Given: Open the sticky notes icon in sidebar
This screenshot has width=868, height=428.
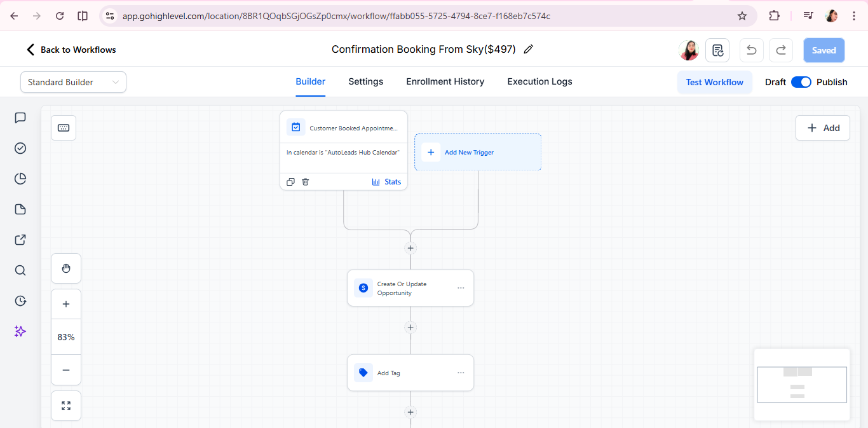Looking at the screenshot, I should (20, 209).
